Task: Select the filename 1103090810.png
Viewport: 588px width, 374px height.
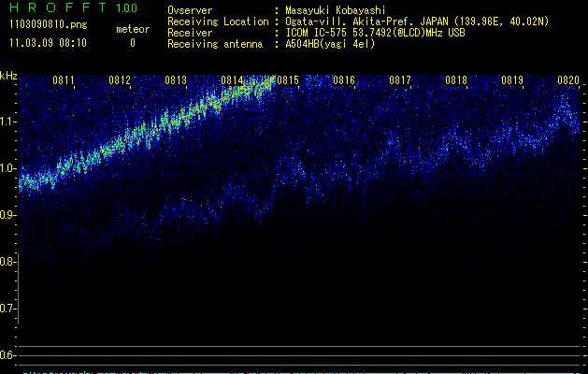Action: (x=49, y=25)
